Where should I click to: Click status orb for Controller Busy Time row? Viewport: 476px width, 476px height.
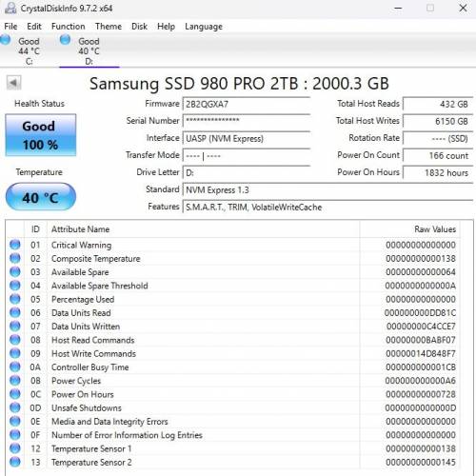coord(15,367)
